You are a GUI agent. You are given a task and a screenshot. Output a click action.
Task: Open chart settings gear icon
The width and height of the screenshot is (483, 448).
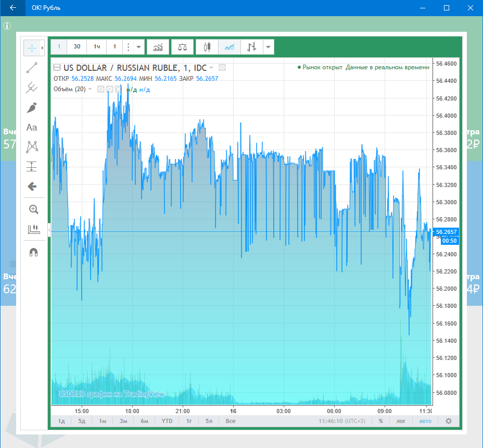pos(449,421)
